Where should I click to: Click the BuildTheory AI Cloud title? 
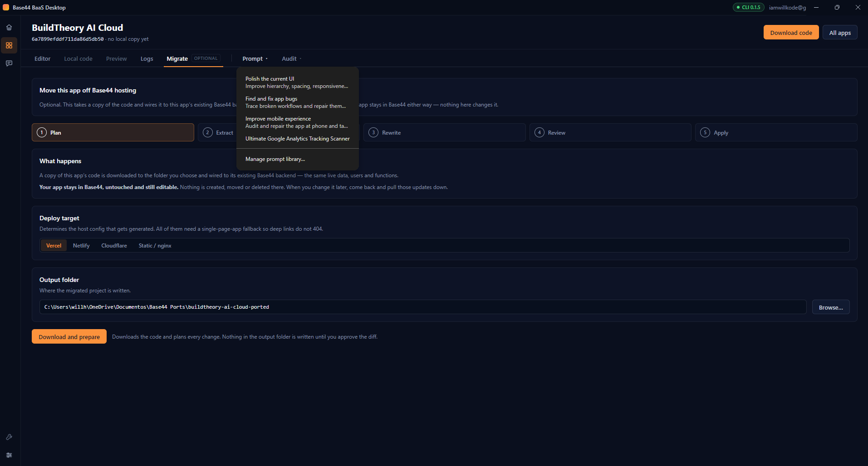coord(77,28)
